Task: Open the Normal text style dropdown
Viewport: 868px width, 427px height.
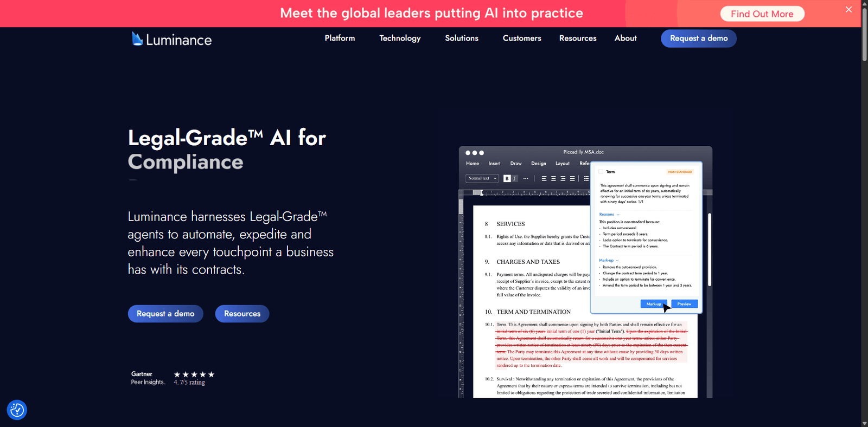Action: (482, 178)
